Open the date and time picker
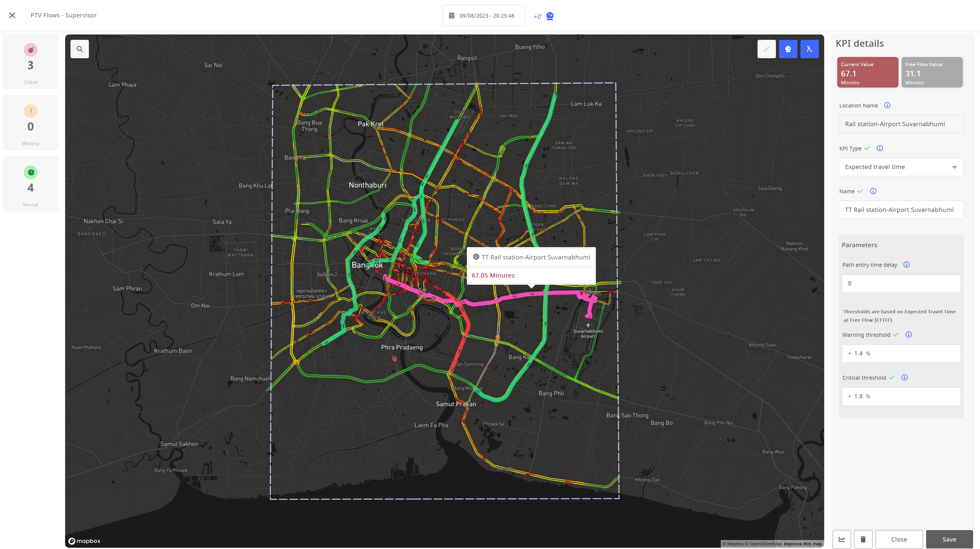The height and width of the screenshot is (549, 980). pyautogui.click(x=483, y=16)
